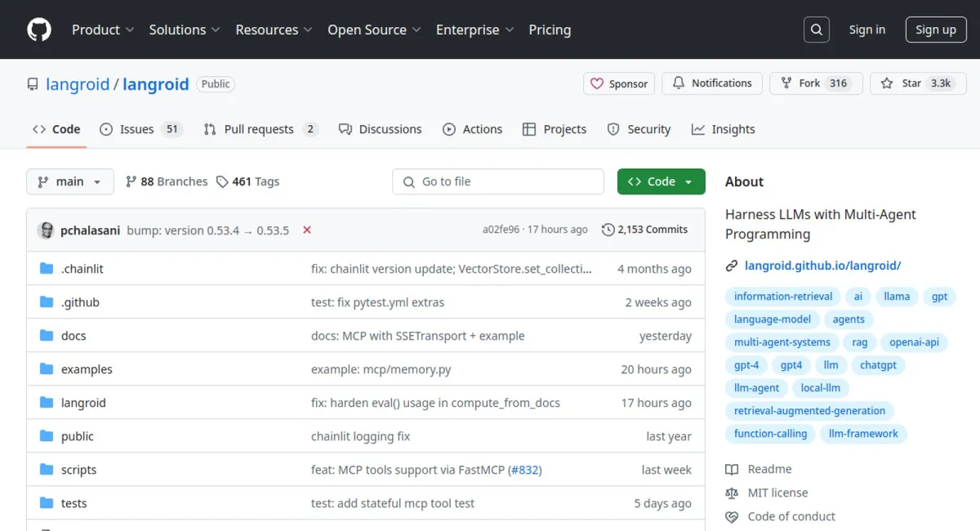
Task: View the Insights tab
Action: (723, 129)
